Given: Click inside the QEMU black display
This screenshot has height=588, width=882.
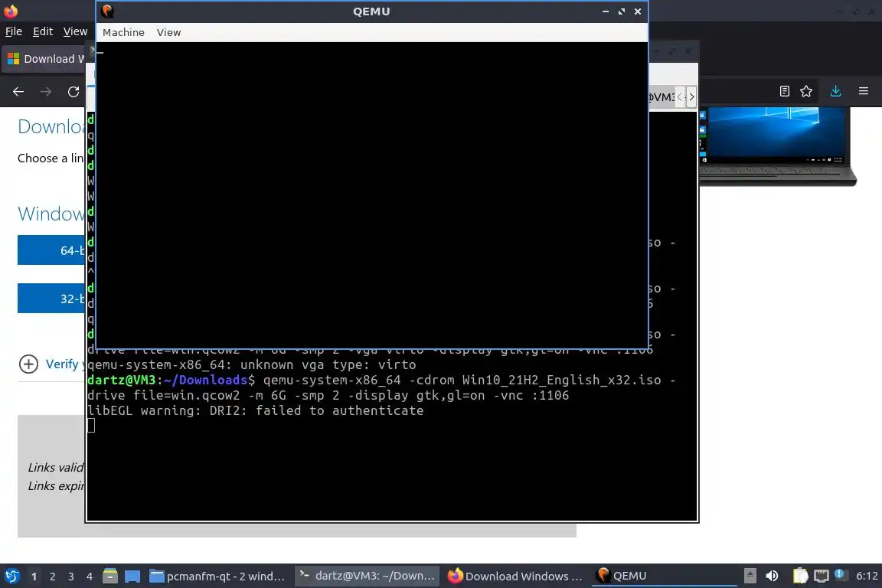Looking at the screenshot, I should pyautogui.click(x=372, y=195).
